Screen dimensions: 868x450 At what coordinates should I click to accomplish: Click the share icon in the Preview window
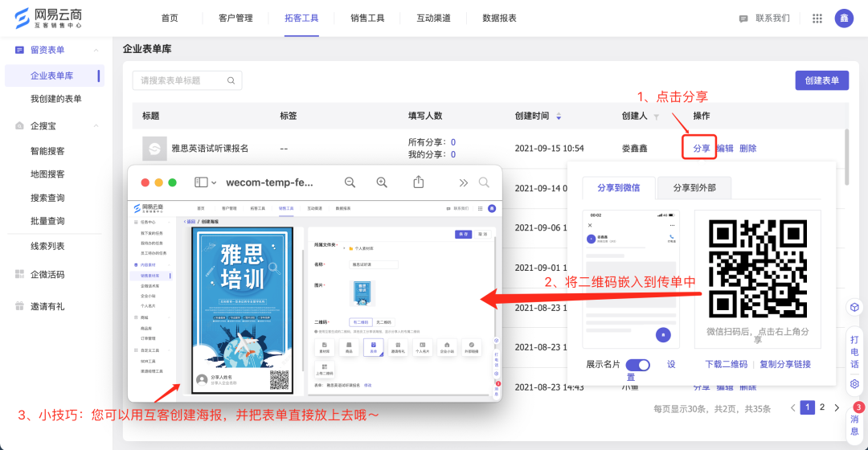point(419,182)
